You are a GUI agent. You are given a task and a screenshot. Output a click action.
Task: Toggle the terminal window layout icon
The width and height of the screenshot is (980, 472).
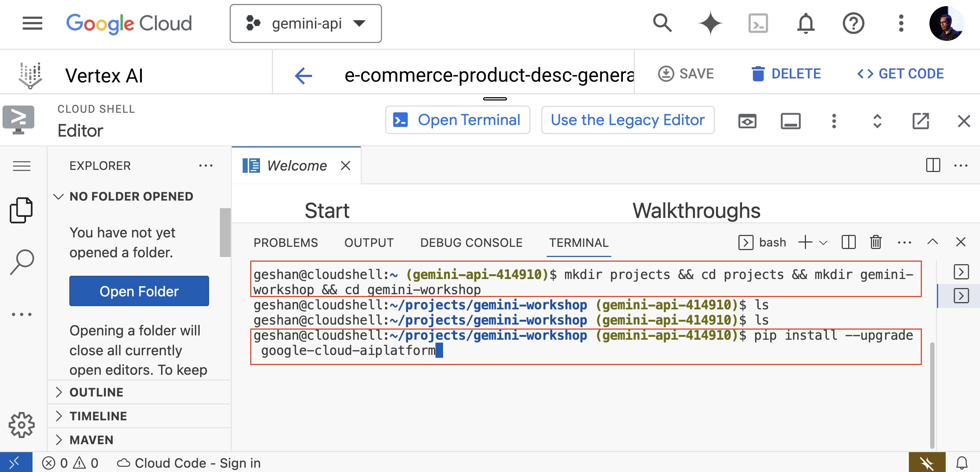coord(790,121)
